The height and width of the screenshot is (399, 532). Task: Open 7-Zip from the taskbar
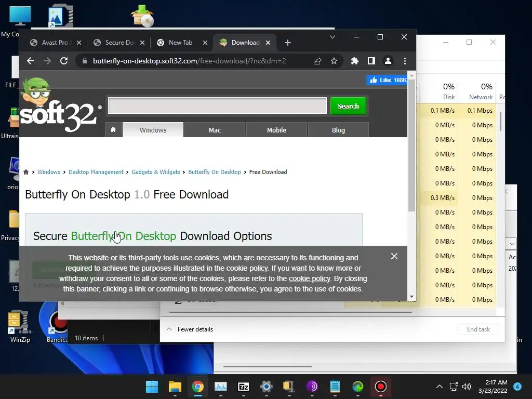pos(244,387)
